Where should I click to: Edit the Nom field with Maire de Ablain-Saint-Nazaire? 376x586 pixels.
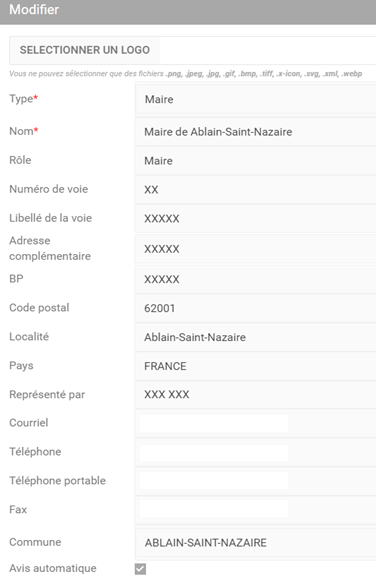click(x=256, y=132)
